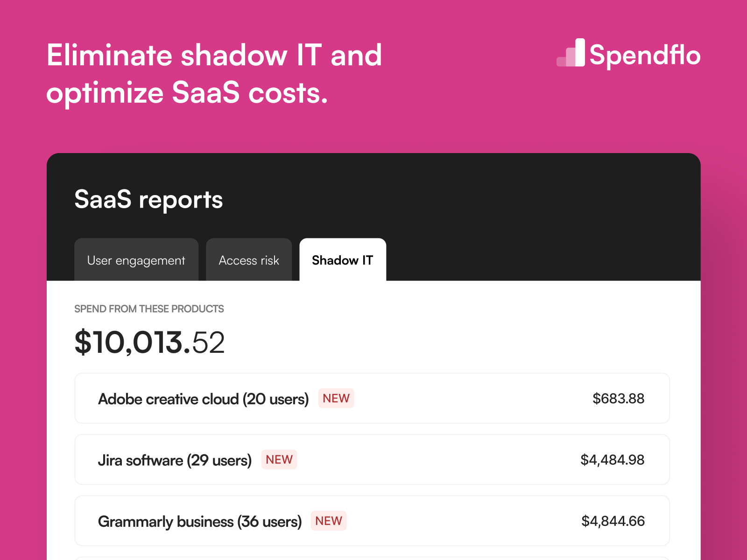Click the SaaS reports heading
The width and height of the screenshot is (747, 560).
click(148, 200)
